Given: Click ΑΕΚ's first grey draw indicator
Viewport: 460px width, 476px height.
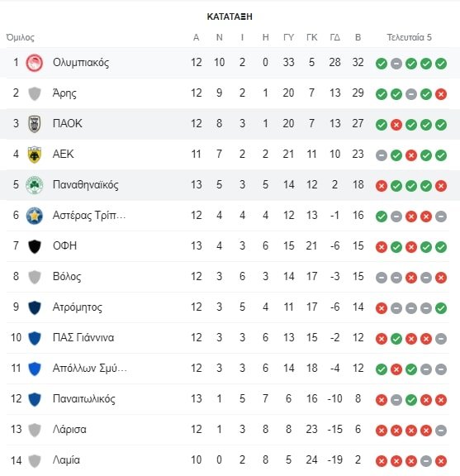Looking at the screenshot, I should [382, 155].
